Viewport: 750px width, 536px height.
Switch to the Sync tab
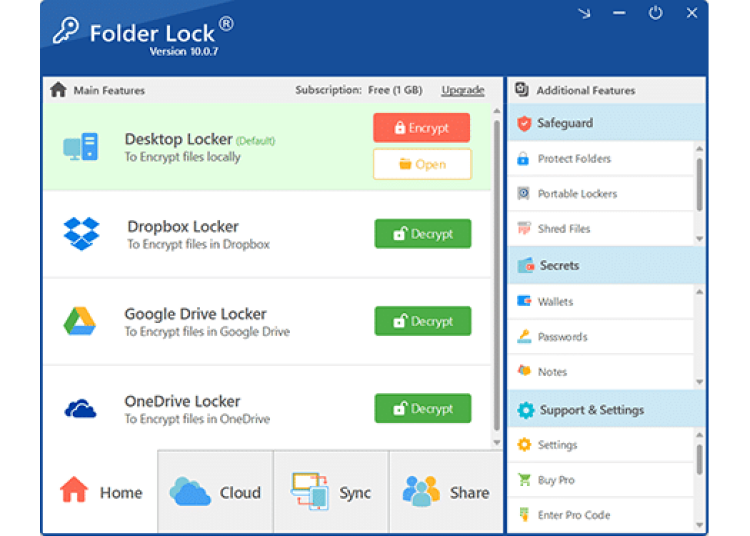331,492
